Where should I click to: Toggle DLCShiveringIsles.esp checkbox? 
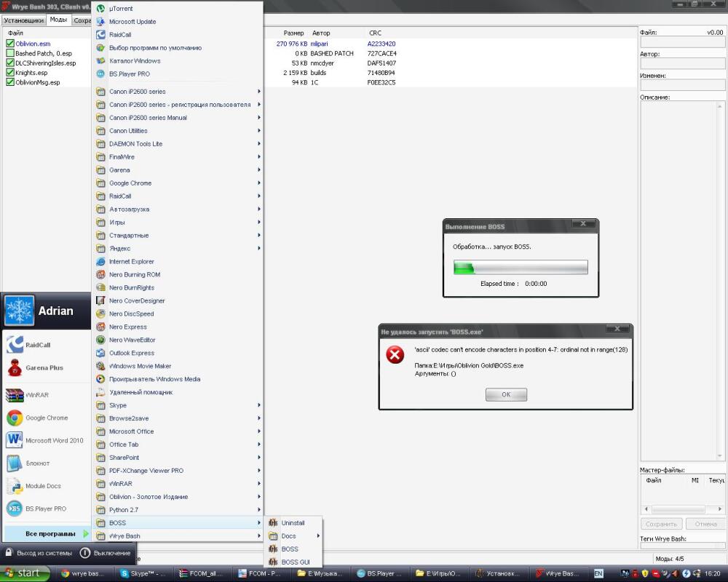click(x=10, y=63)
